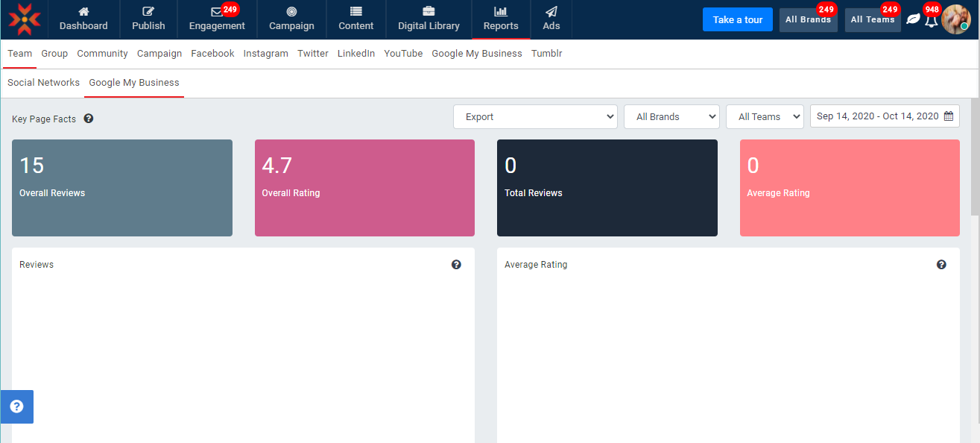Select the Instagram reports tab
The image size is (980, 443).
(265, 54)
